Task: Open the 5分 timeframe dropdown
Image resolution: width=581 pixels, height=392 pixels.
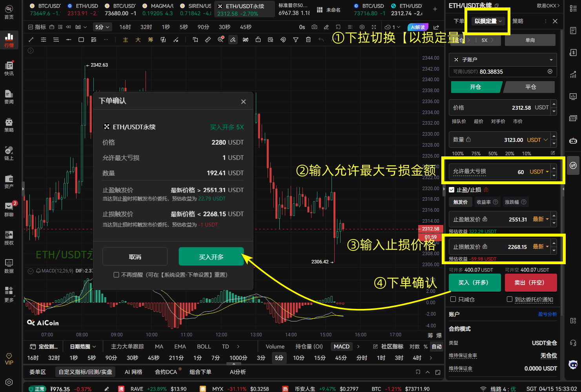Action: [102, 27]
